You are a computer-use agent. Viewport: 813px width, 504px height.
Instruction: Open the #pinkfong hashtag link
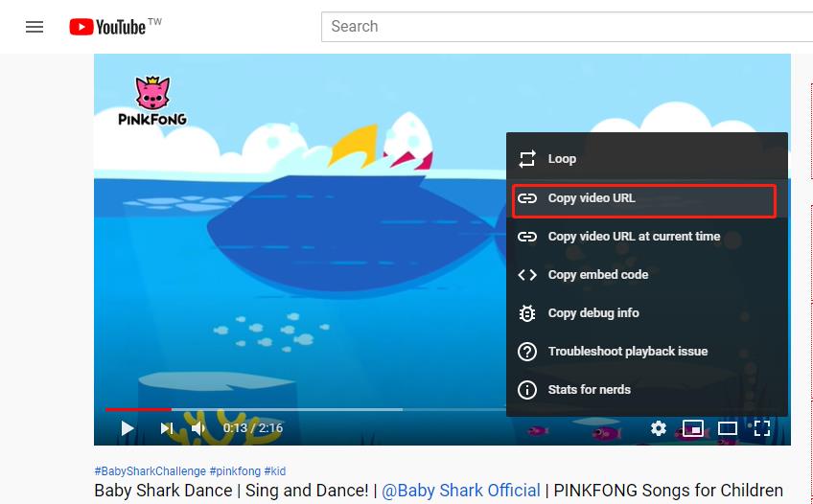pyautogui.click(x=235, y=470)
